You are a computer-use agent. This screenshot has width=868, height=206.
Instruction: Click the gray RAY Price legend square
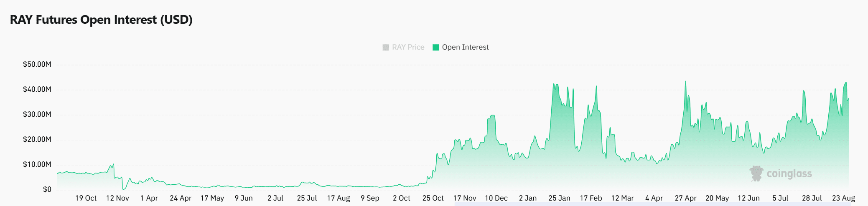[386, 48]
